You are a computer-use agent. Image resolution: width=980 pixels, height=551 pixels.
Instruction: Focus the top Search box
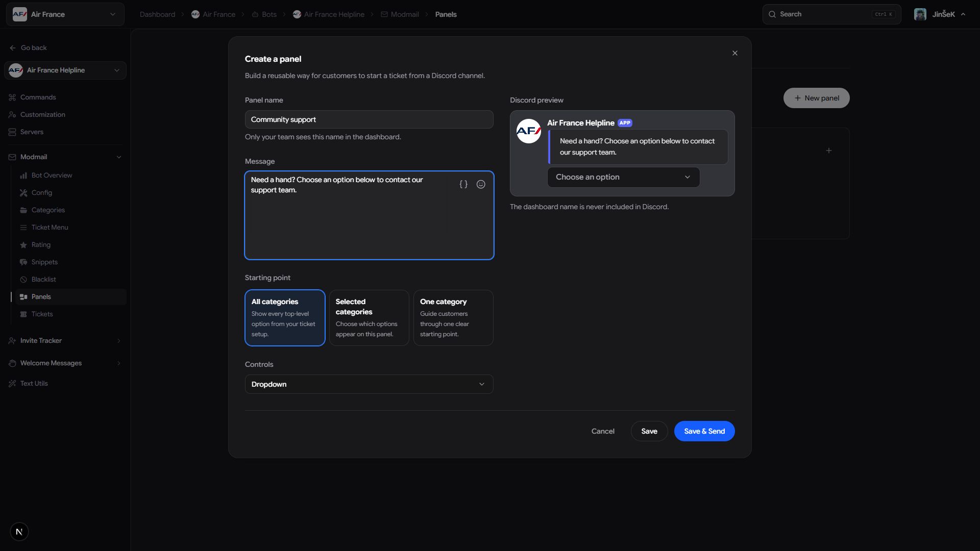[832, 14]
